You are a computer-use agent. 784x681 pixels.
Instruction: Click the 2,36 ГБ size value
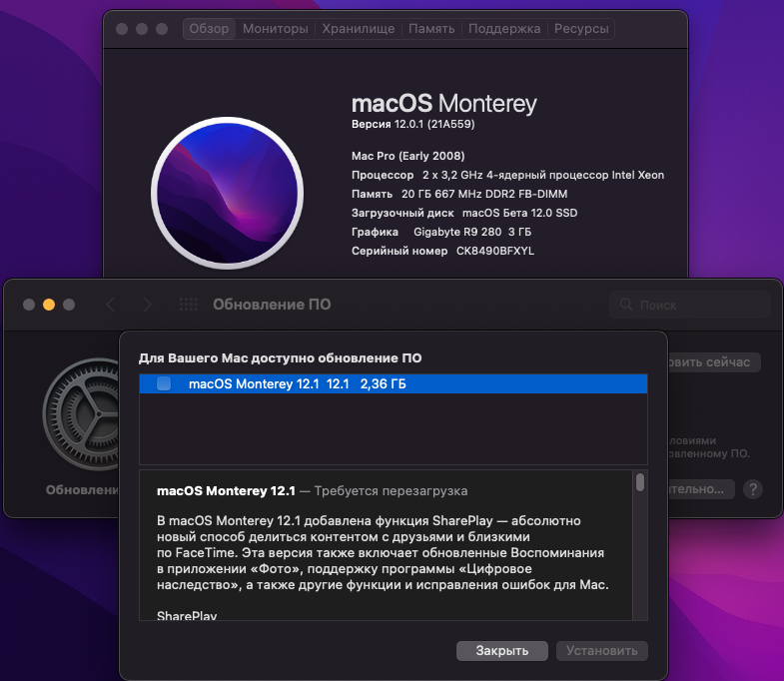click(x=383, y=384)
